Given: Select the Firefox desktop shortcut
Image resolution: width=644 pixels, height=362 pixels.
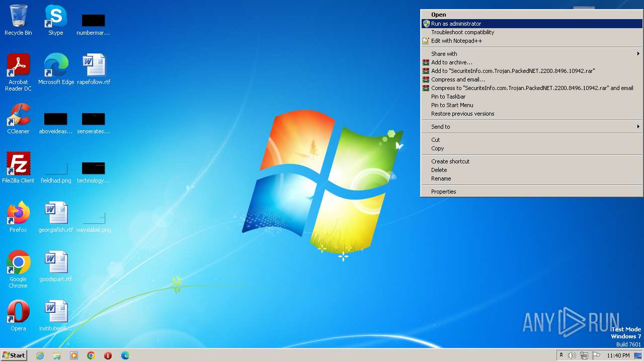Looking at the screenshot, I should coord(18,217).
